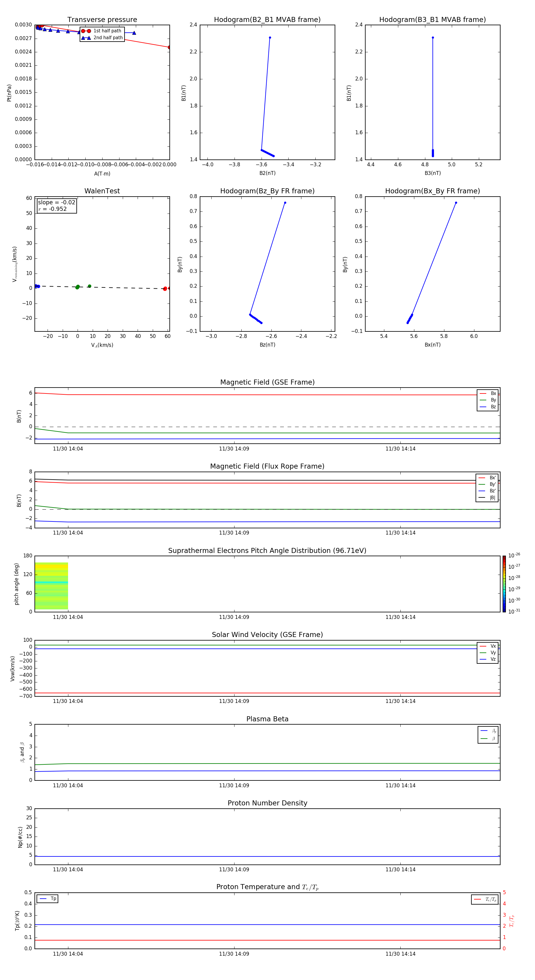Image resolution: width=535 pixels, height=980 pixels.
Task: Click the "Hodogram(B3_B1 MVAB frame)" title
Action: click(432, 20)
